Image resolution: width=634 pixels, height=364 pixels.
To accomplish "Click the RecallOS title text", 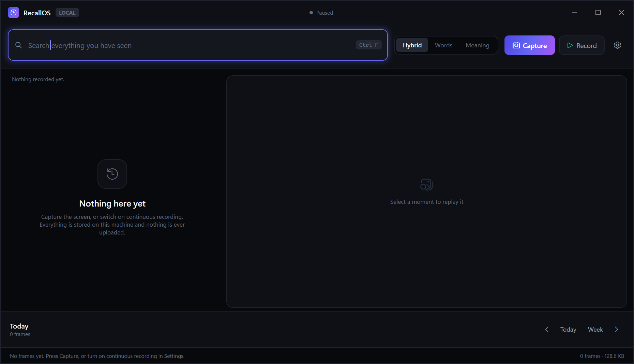I will click(37, 13).
